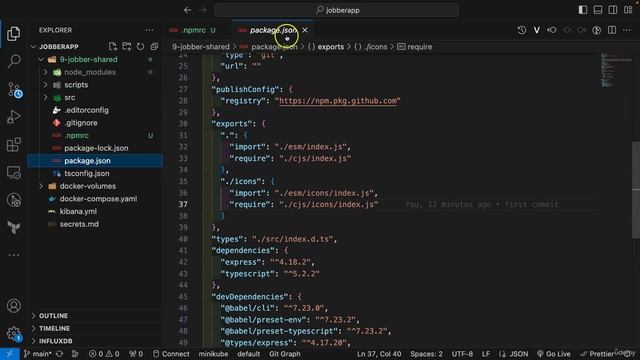Click the exports breadcrumb segment
This screenshot has width=640, height=360.
[x=326, y=47]
